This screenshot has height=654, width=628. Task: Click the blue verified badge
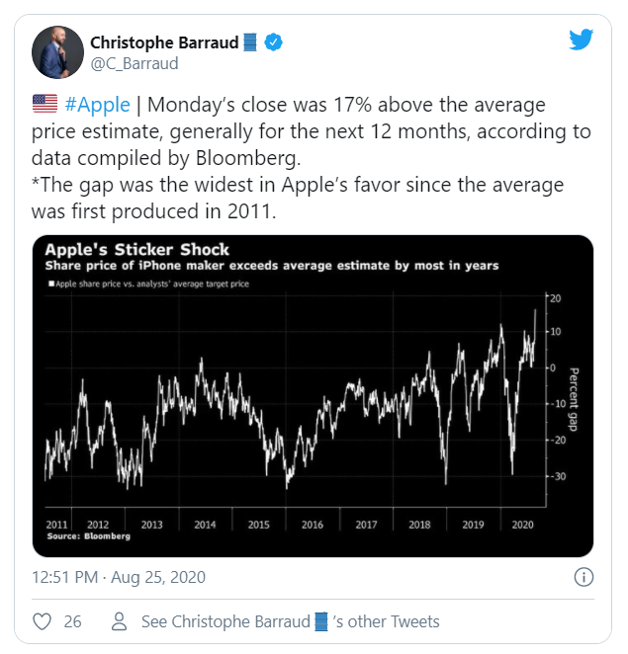click(271, 42)
